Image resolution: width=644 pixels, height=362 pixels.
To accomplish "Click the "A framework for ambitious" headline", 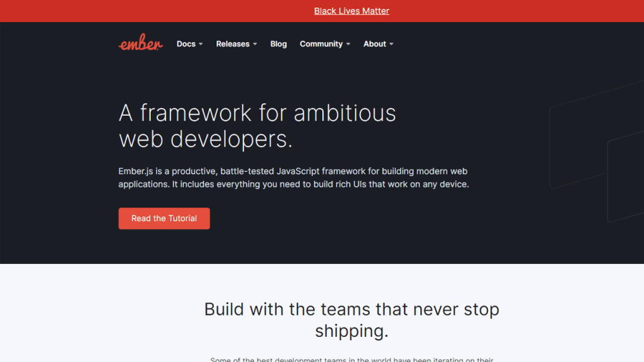I will click(x=257, y=113).
